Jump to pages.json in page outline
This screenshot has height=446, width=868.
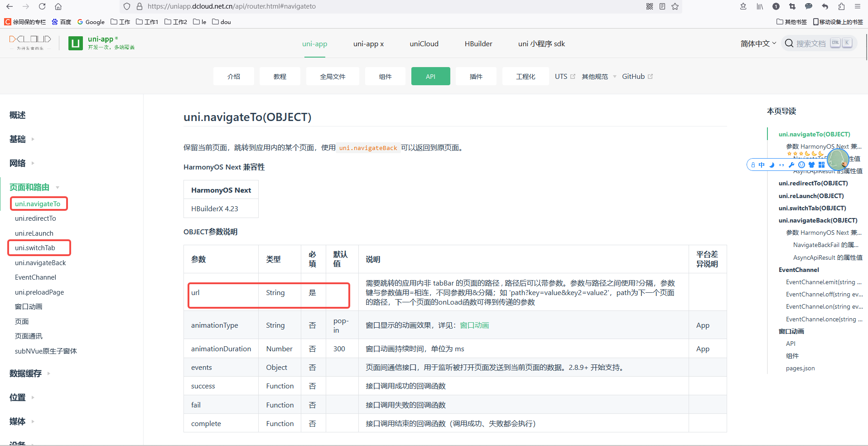pyautogui.click(x=800, y=368)
